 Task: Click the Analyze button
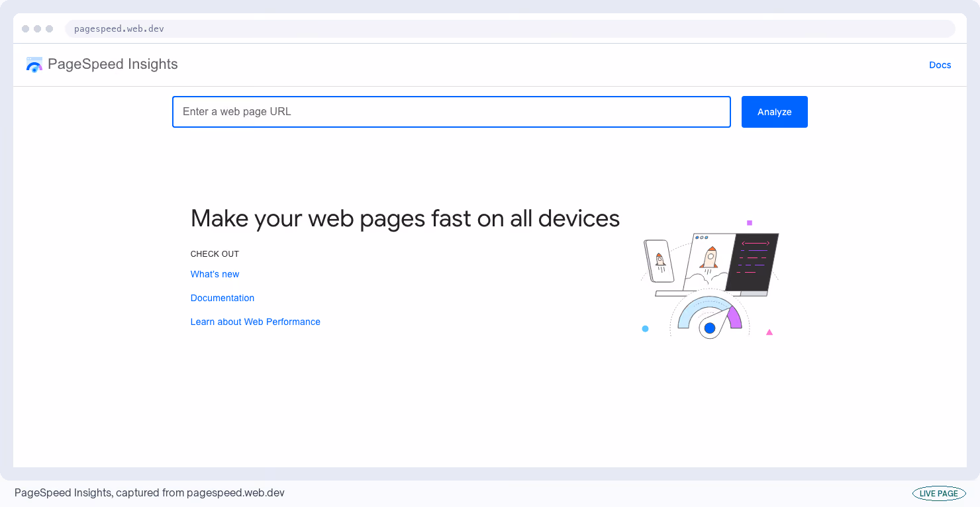pyautogui.click(x=775, y=112)
